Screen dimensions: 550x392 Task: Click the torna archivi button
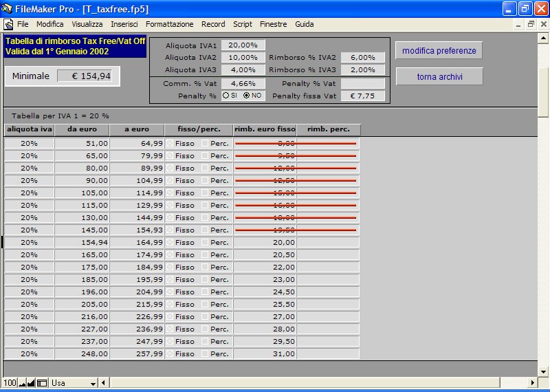[439, 77]
